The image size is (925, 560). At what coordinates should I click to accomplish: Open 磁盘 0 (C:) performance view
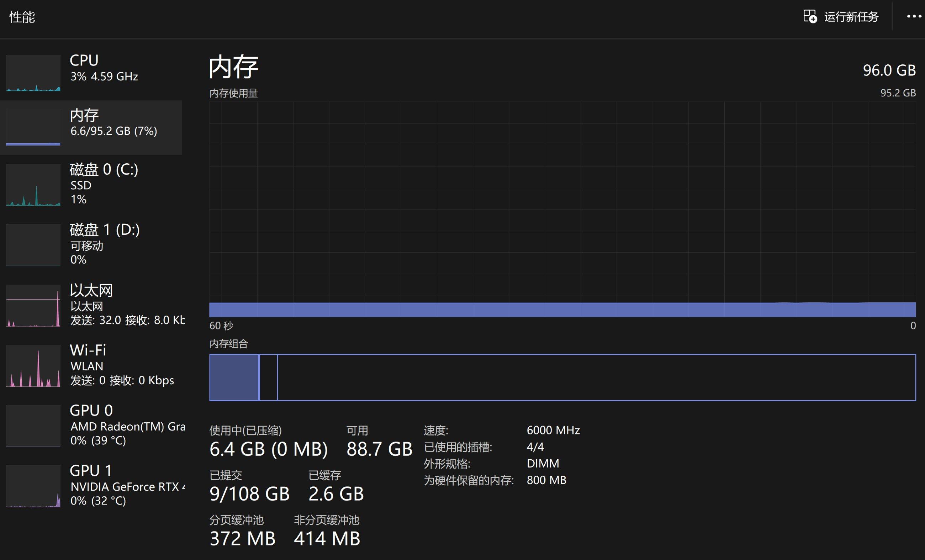[x=91, y=185]
